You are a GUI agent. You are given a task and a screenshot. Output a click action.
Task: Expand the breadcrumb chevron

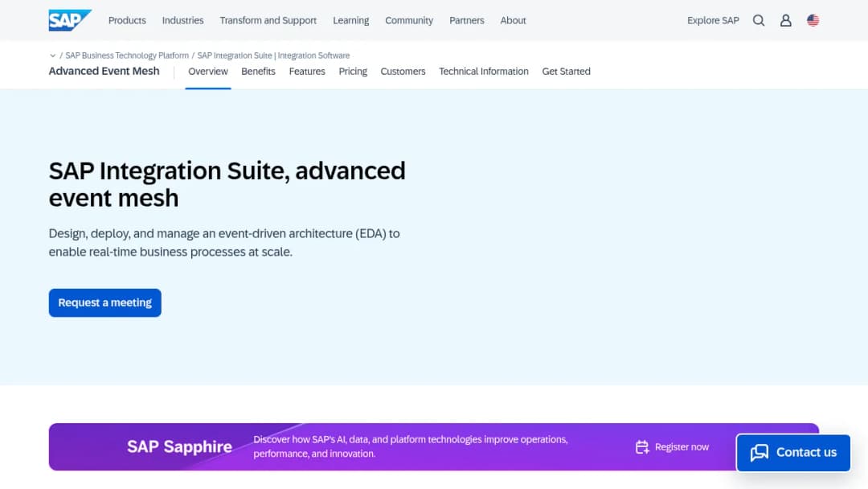[x=52, y=55]
